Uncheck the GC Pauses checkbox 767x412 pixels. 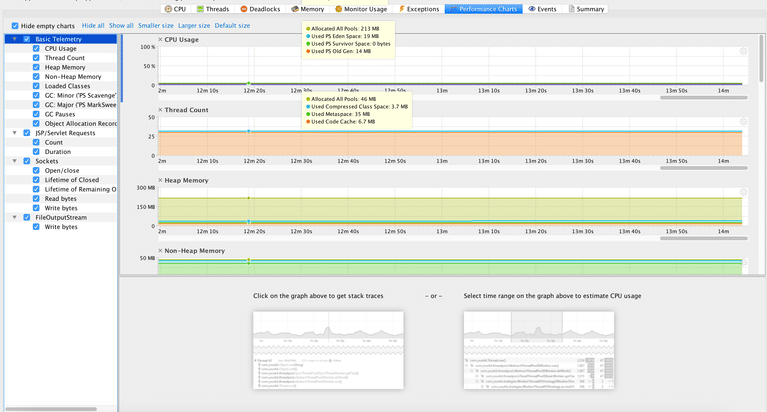coord(37,114)
